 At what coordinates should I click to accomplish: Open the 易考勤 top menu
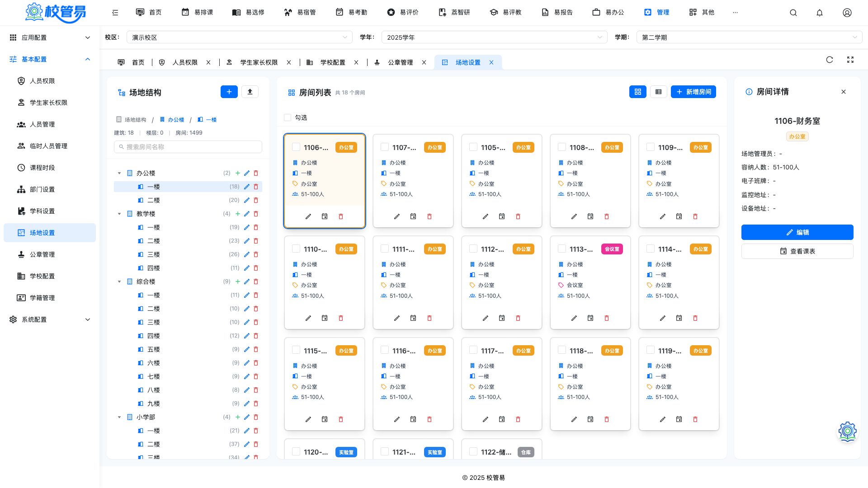pyautogui.click(x=351, y=13)
